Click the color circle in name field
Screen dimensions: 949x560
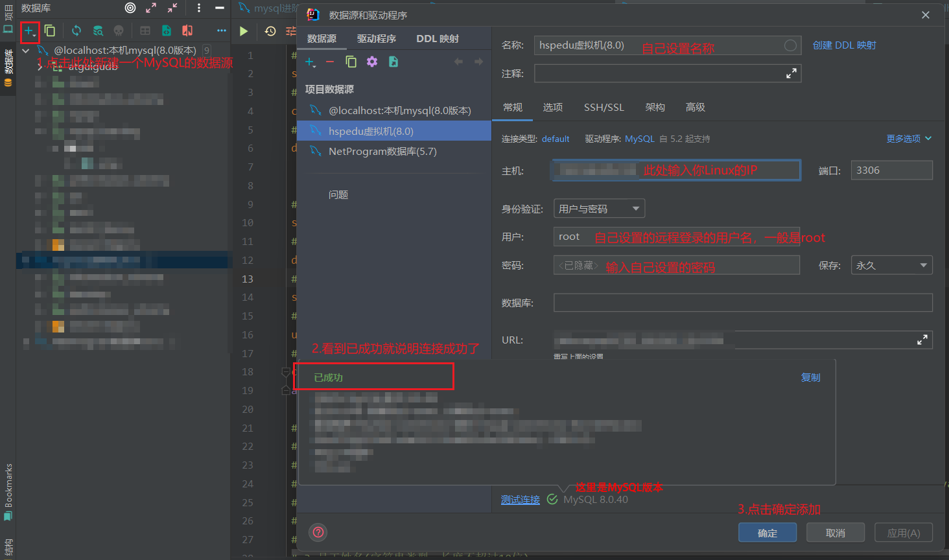pyautogui.click(x=790, y=45)
